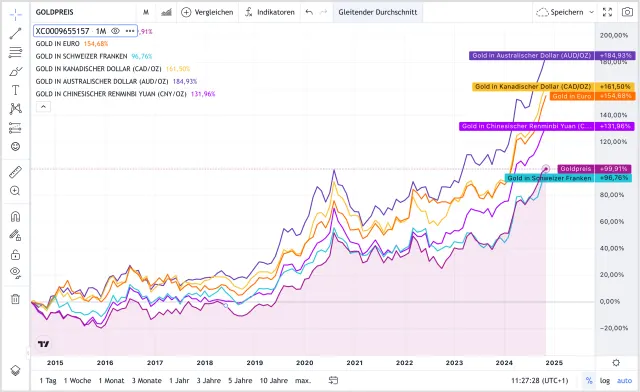The image size is (640, 392).
Task: Click the Vergleichen button
Action: (207, 12)
